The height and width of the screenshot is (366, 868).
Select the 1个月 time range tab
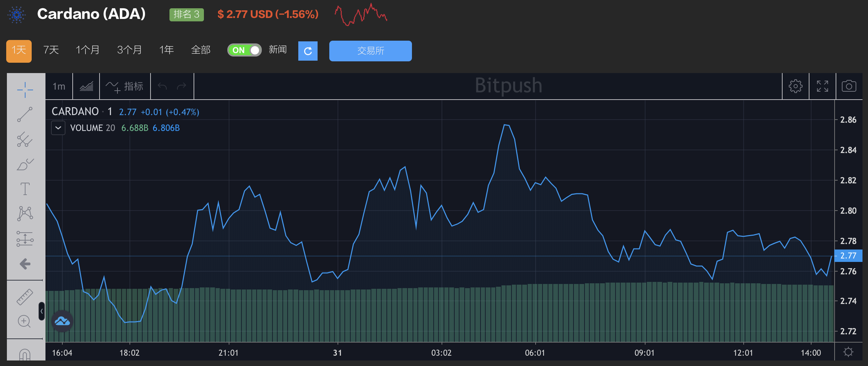pos(87,50)
